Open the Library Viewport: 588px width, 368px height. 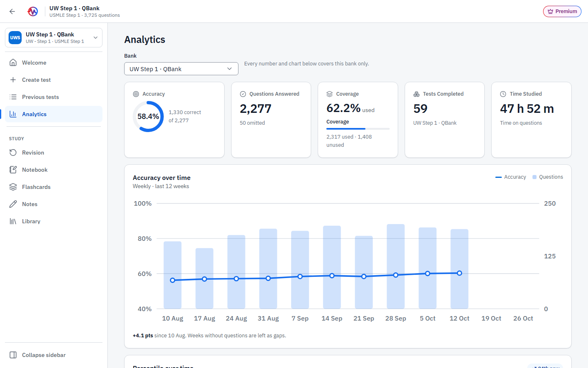pyautogui.click(x=53, y=221)
